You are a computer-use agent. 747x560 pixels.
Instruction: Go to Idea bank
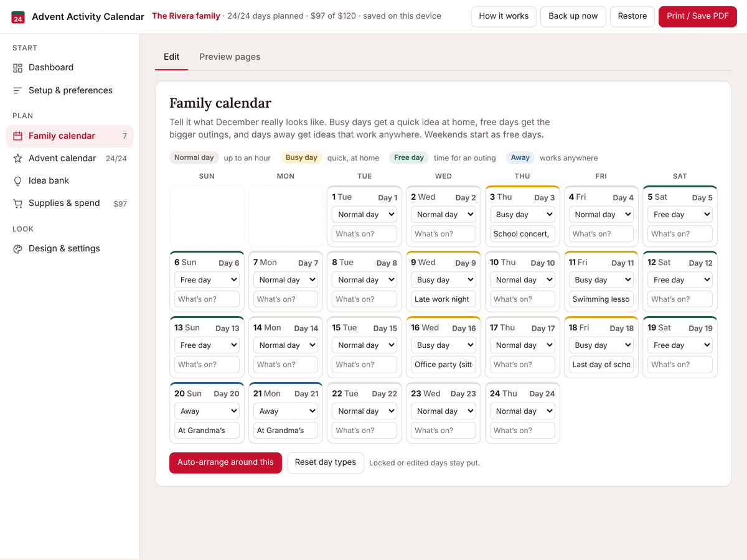pyautogui.click(x=70, y=181)
